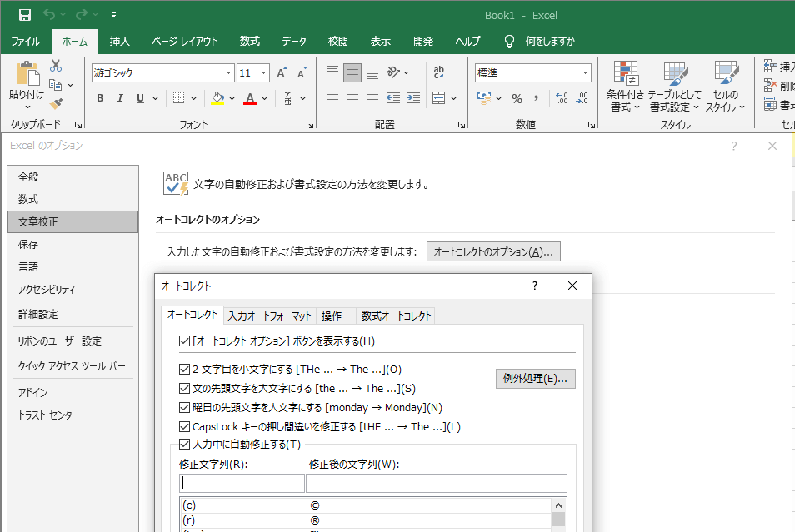795x532 pixels.
Task: Click the 例外処理 button
Action: click(x=535, y=379)
